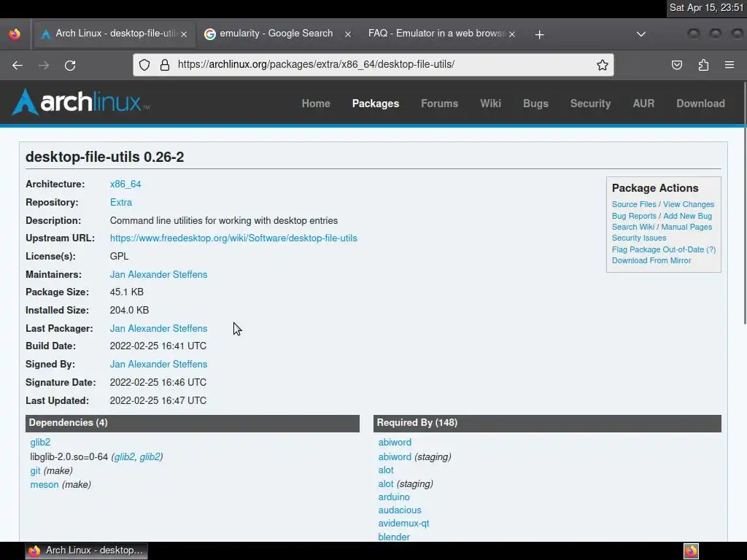The width and height of the screenshot is (747, 560).
Task: Click Last Packager Jan Alexander Steffens link
Action: (x=158, y=329)
